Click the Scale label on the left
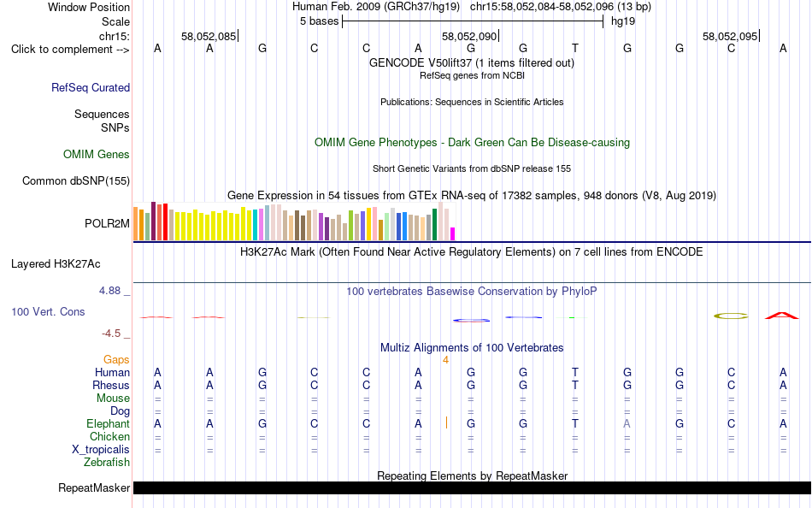 point(115,21)
